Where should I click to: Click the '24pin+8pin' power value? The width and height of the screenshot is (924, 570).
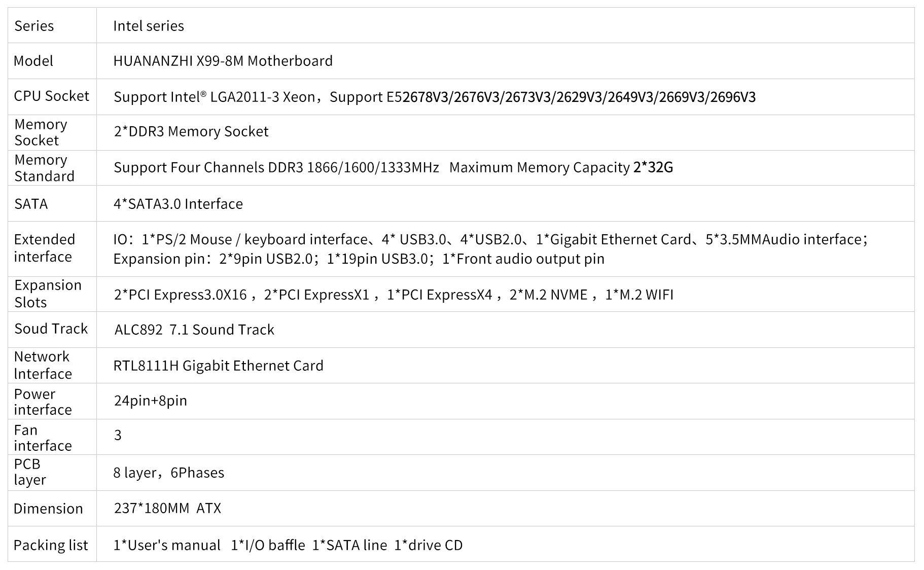pos(151,401)
